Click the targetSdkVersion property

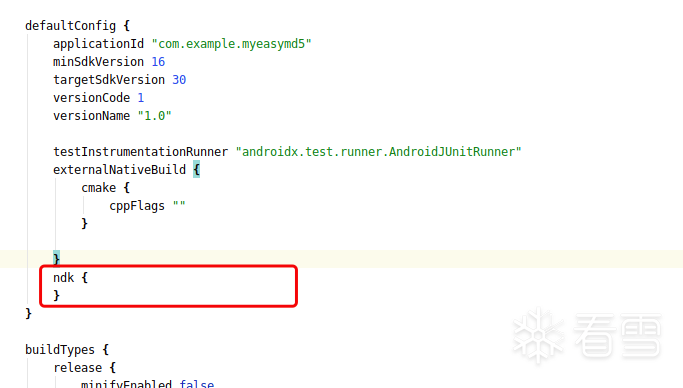pos(109,80)
